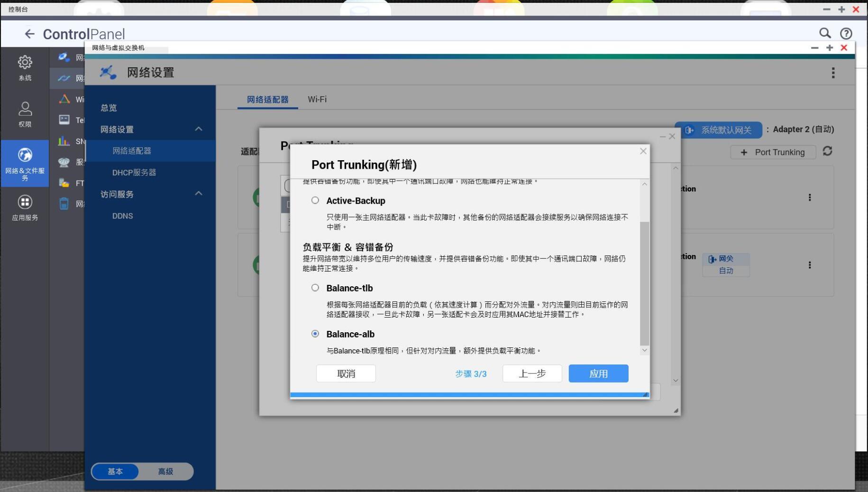This screenshot has width=868, height=492.
Task: Open the help question mark icon
Action: 846,33
